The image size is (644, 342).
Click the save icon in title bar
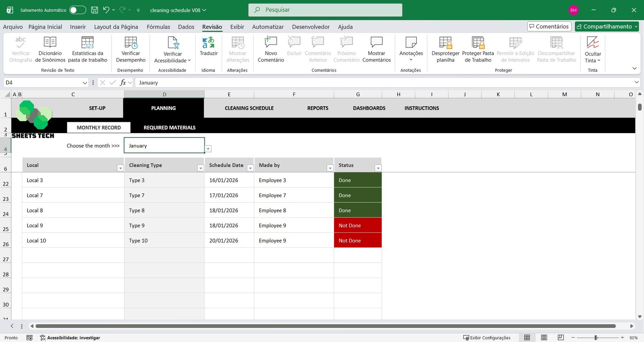coord(95,10)
